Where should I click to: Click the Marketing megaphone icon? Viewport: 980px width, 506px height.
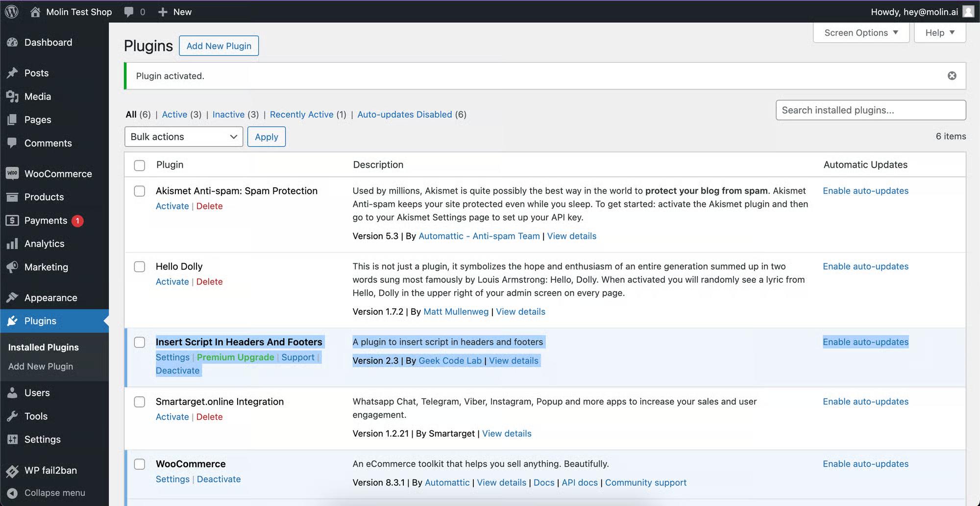point(12,267)
